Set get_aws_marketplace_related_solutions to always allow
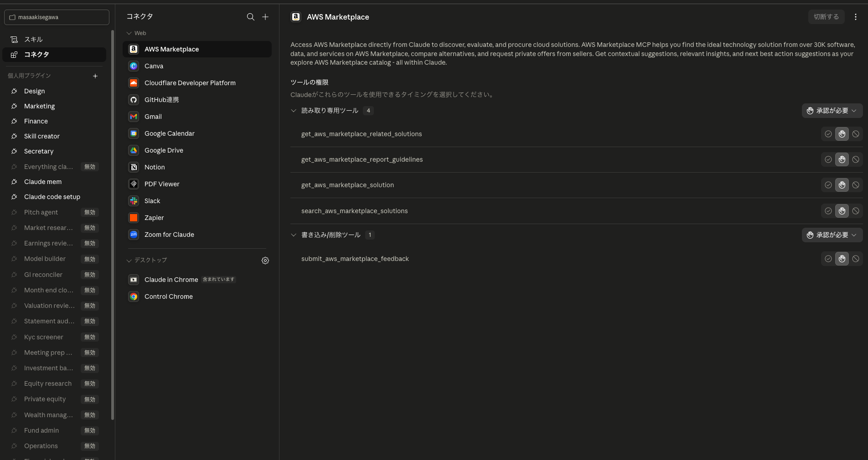 [x=828, y=134]
